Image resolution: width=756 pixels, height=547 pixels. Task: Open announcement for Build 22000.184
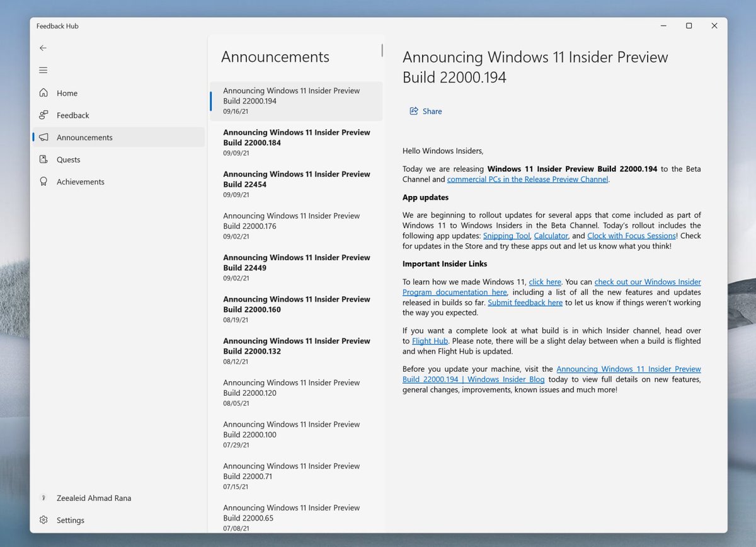tap(296, 142)
